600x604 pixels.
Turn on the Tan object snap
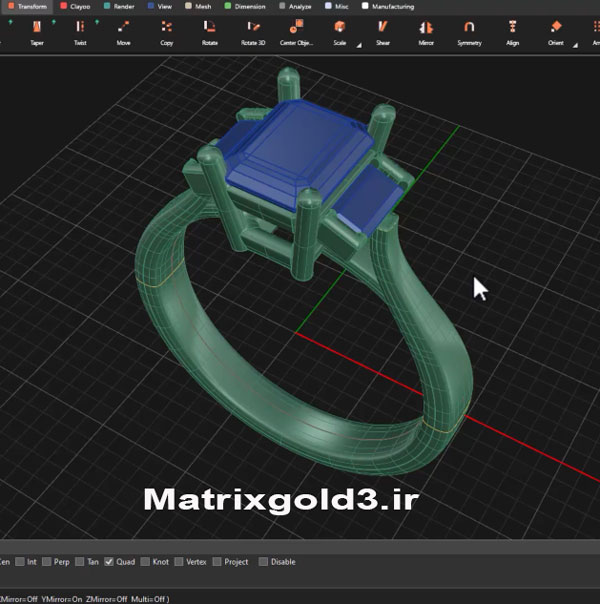click(x=80, y=562)
